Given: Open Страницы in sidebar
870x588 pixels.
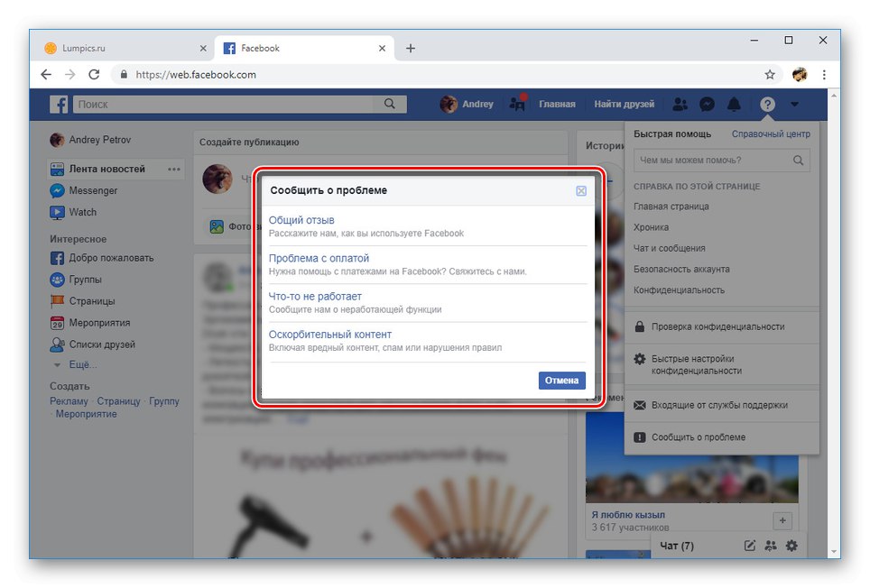Looking at the screenshot, I should [x=82, y=301].
